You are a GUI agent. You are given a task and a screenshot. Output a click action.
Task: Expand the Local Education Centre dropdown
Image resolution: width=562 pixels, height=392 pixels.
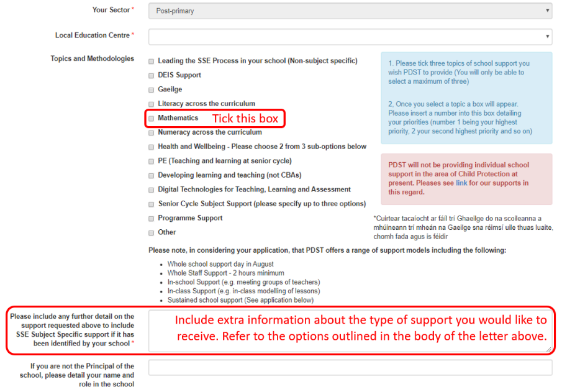click(x=350, y=37)
